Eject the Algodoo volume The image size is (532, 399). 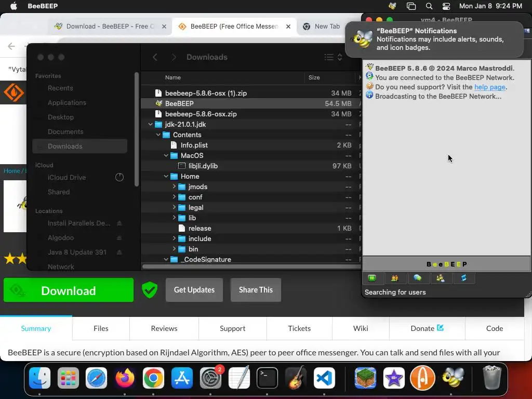pos(119,238)
